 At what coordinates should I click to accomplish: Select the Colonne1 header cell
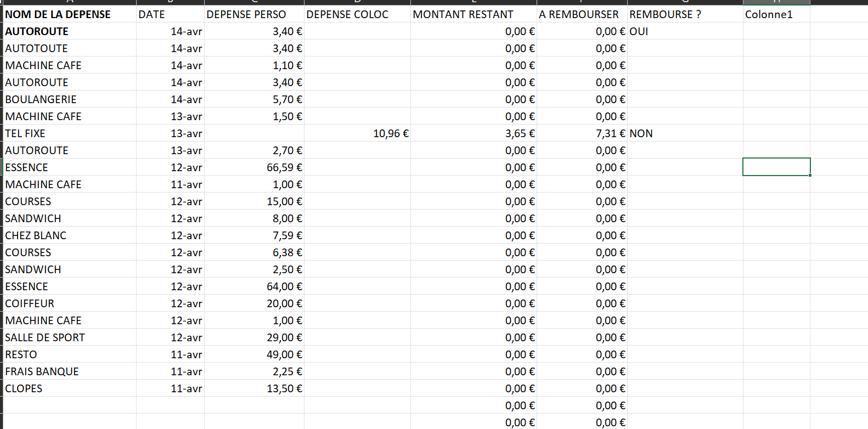point(776,14)
